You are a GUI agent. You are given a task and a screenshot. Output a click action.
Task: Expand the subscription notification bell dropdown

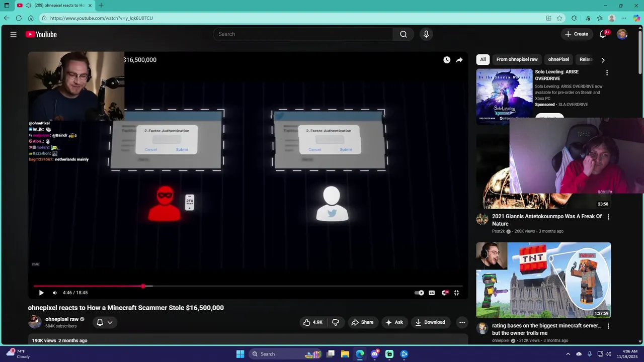pos(105,322)
